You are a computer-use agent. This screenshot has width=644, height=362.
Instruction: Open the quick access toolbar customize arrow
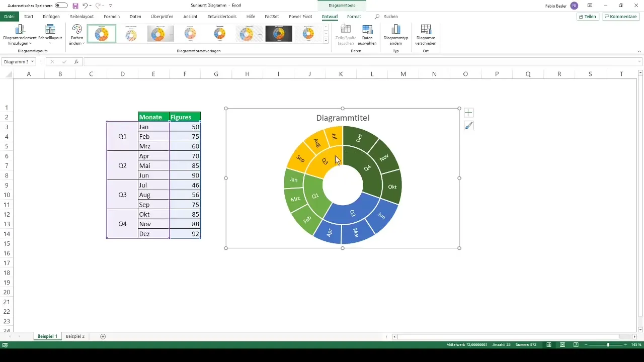[x=110, y=6]
